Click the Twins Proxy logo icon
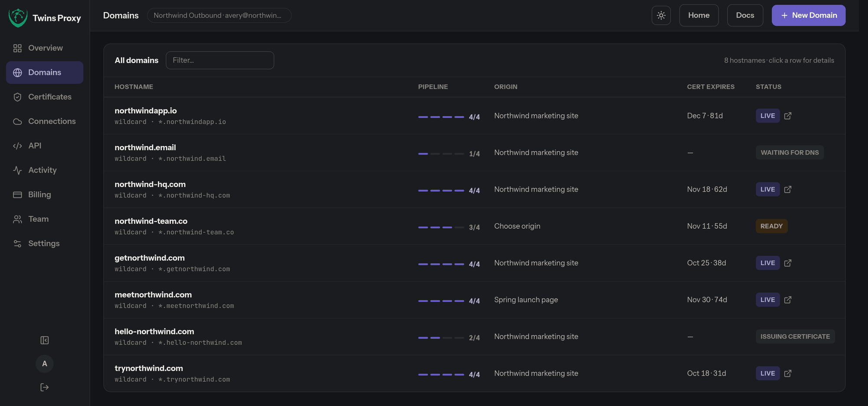Image resolution: width=868 pixels, height=406 pixels. coord(18,18)
